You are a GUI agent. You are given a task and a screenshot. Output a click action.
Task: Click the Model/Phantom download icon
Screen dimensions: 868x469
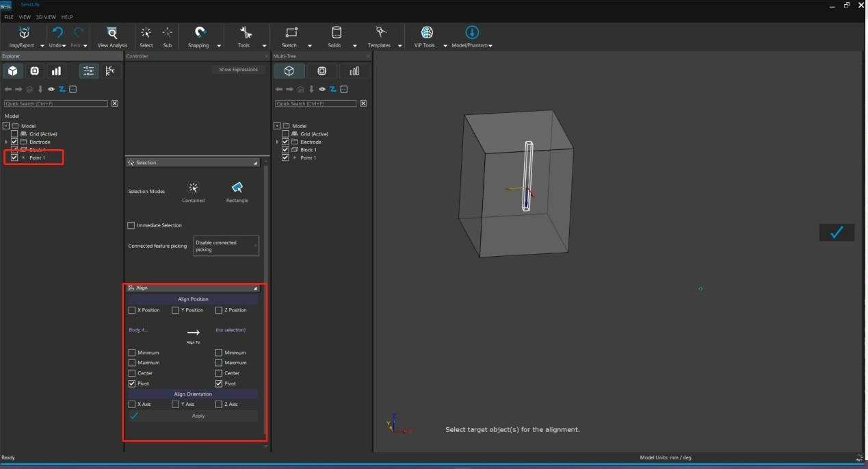pos(472,33)
